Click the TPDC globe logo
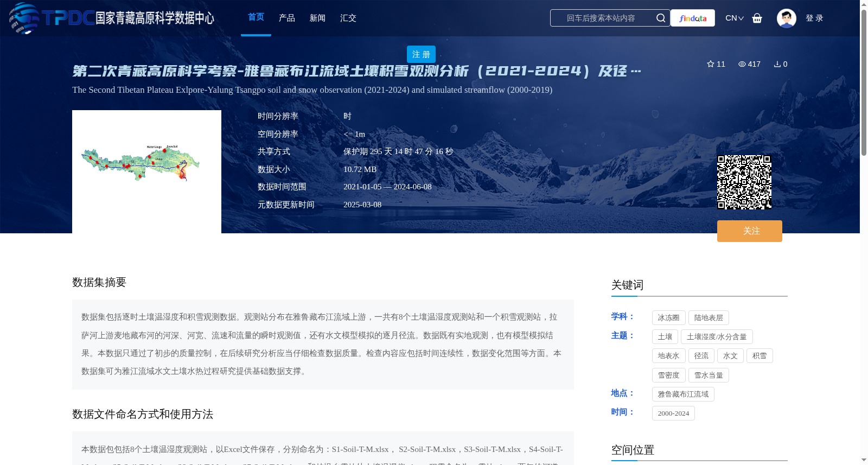The height and width of the screenshot is (465, 868). 24,18
